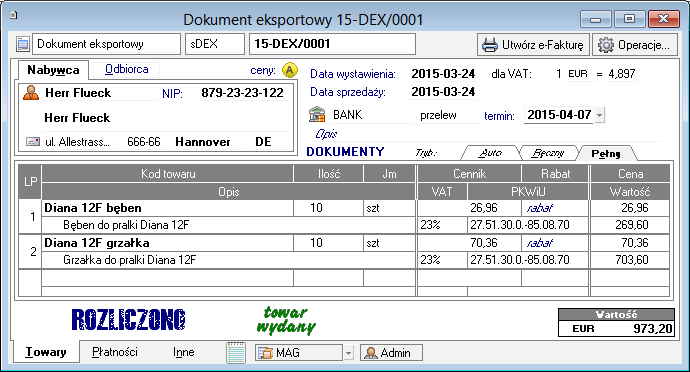Click the Ilość column header
690x372 pixels.
point(329,174)
